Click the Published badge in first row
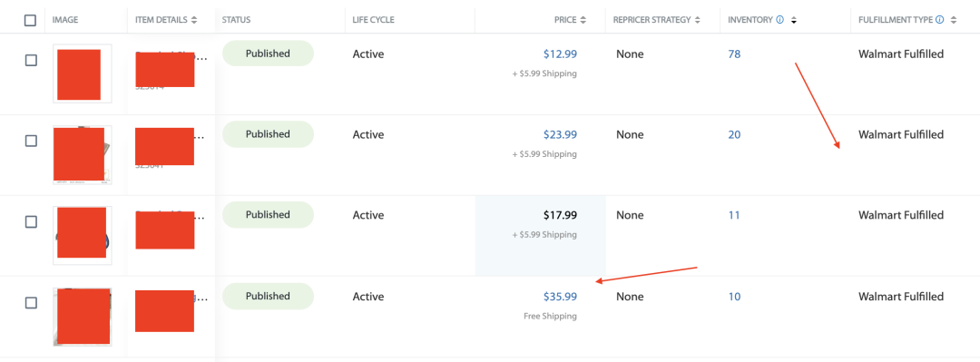The image size is (980, 362). pos(268,54)
